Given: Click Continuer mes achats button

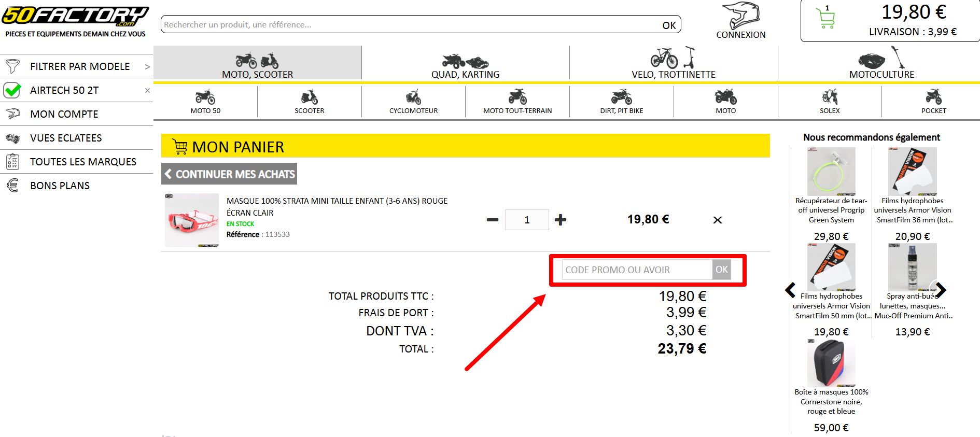Looking at the screenshot, I should 229,174.
